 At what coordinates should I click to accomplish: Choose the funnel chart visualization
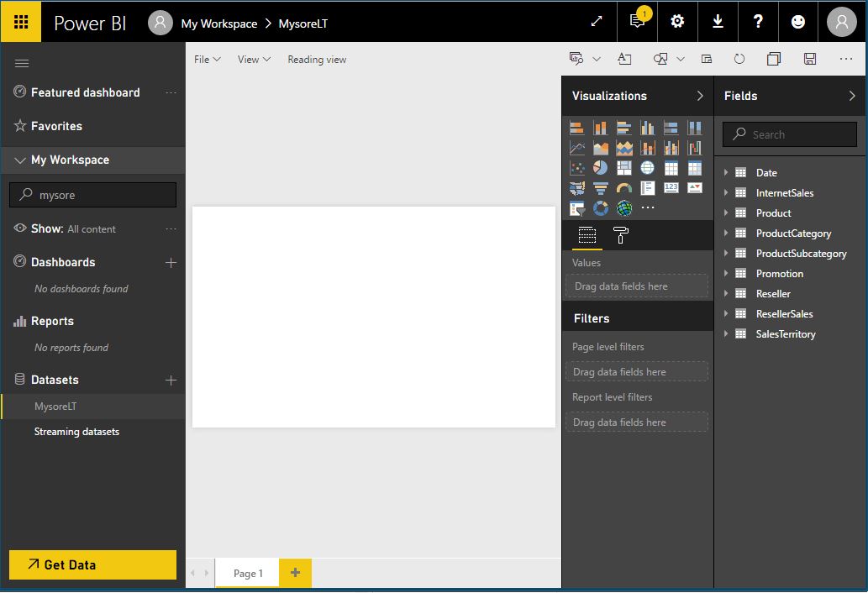[x=601, y=188]
